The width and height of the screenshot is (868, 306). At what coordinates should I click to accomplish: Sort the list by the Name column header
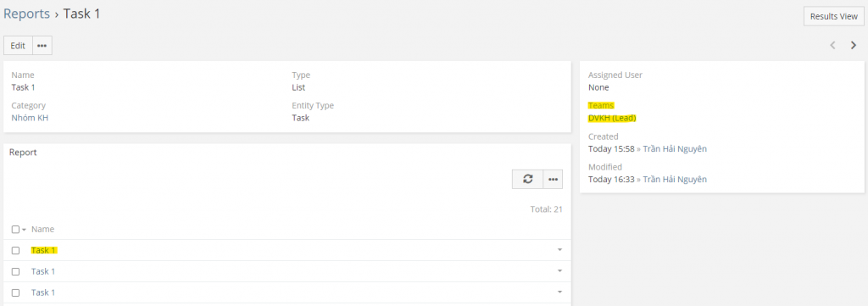(x=42, y=229)
